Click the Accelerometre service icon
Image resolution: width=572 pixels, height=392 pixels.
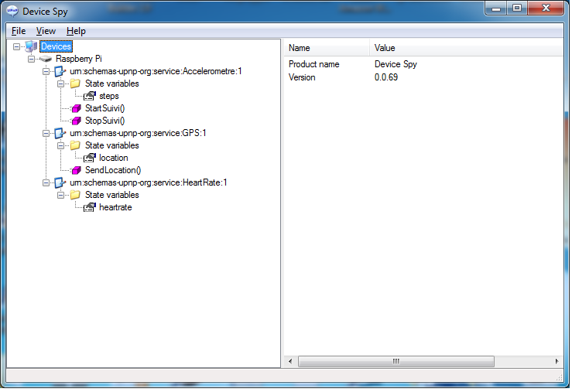click(x=60, y=71)
